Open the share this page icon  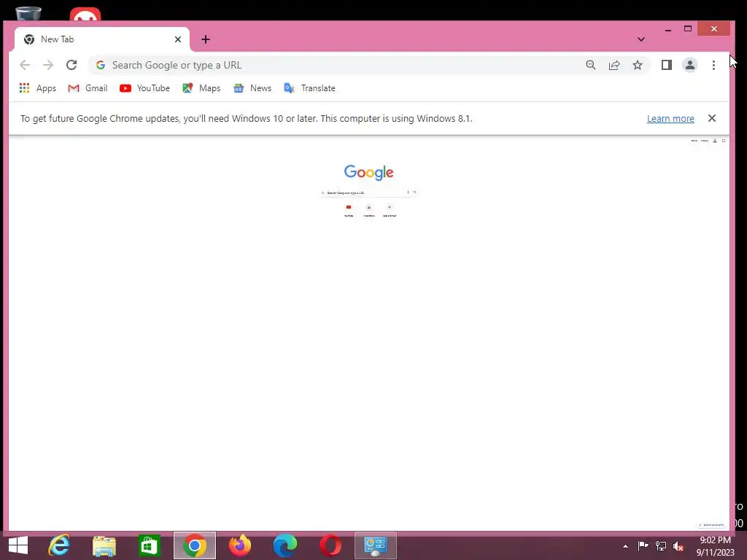pyautogui.click(x=614, y=65)
